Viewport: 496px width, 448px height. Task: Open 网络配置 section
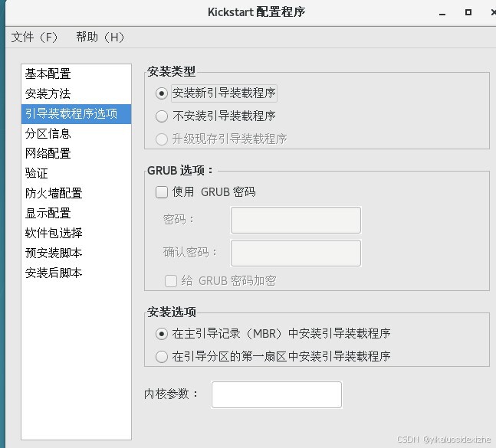coord(76,154)
